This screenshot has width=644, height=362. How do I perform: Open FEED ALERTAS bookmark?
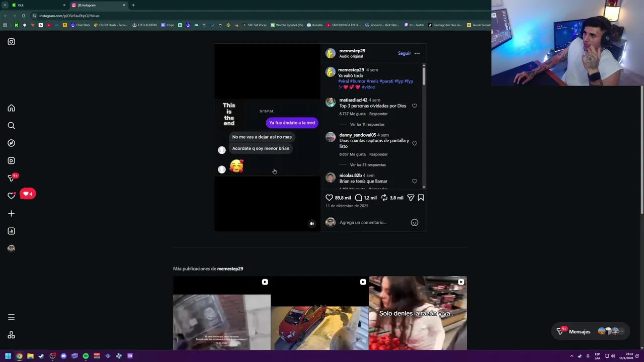[145, 25]
